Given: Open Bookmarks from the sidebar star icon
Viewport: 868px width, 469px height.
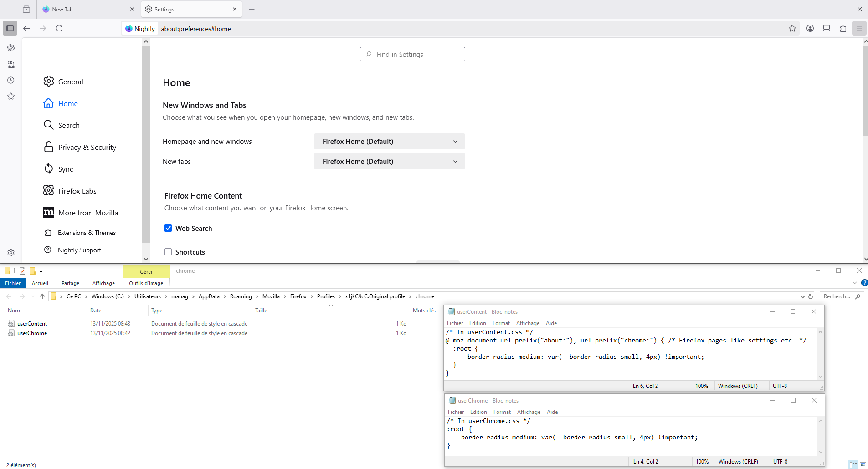Looking at the screenshot, I should click(11, 96).
